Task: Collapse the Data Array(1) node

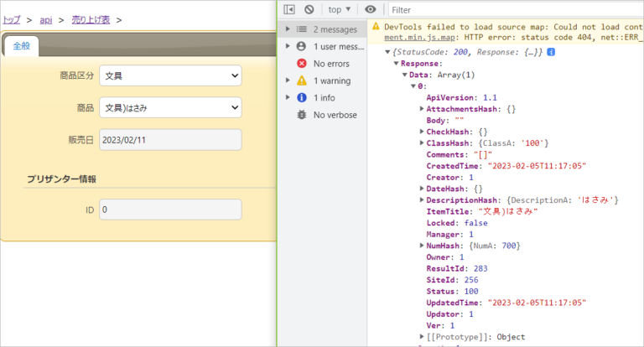Action: pyautogui.click(x=404, y=75)
